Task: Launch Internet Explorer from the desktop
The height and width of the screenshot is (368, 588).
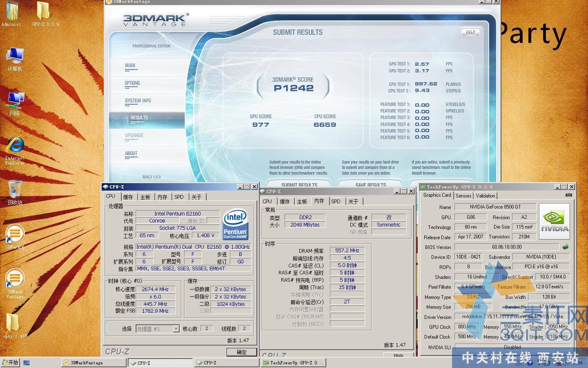Action: click(x=15, y=151)
